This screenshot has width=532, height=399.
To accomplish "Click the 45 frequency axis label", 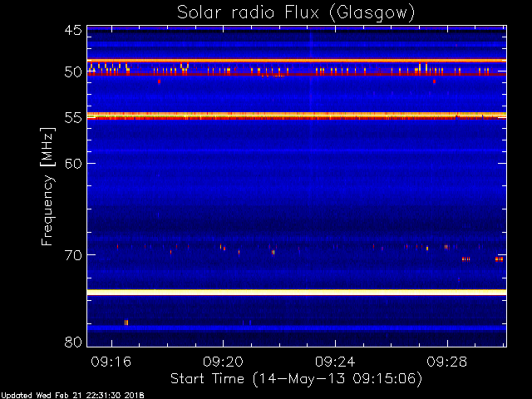I will pos(73,31).
